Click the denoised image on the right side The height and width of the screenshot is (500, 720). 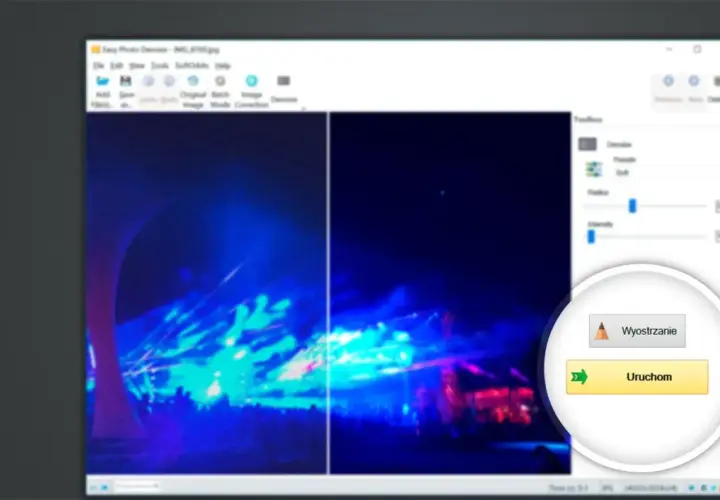point(450,292)
